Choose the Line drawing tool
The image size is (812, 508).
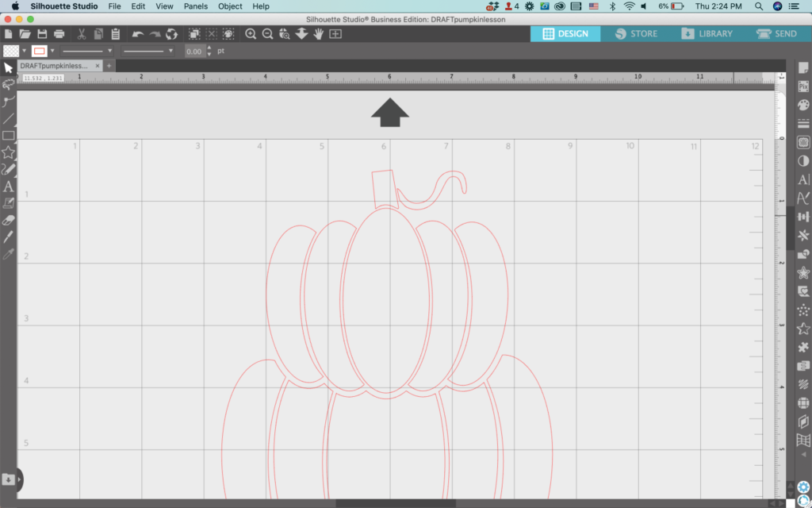tap(8, 119)
